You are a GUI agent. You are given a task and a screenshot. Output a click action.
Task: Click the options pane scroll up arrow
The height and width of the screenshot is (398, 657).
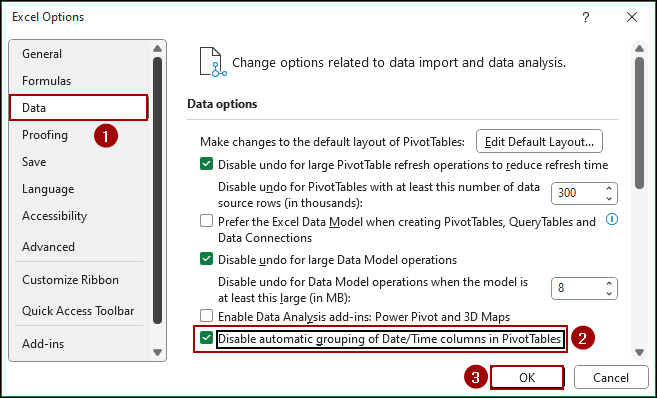pyautogui.click(x=639, y=49)
